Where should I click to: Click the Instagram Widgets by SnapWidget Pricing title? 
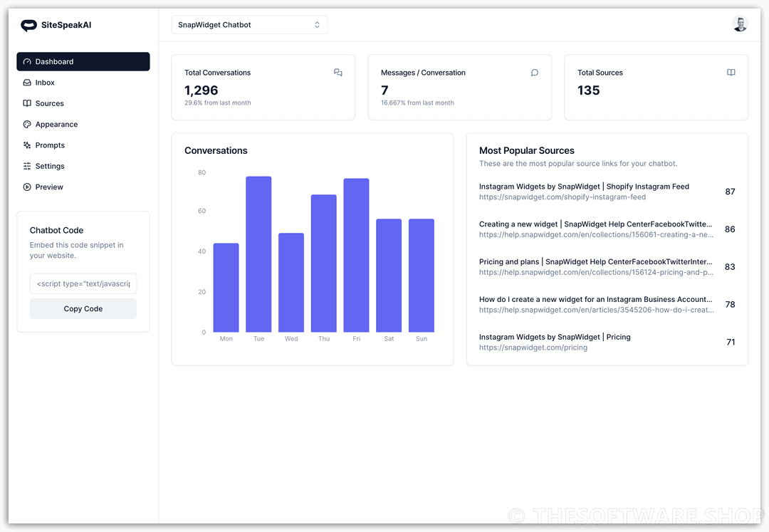pos(555,338)
